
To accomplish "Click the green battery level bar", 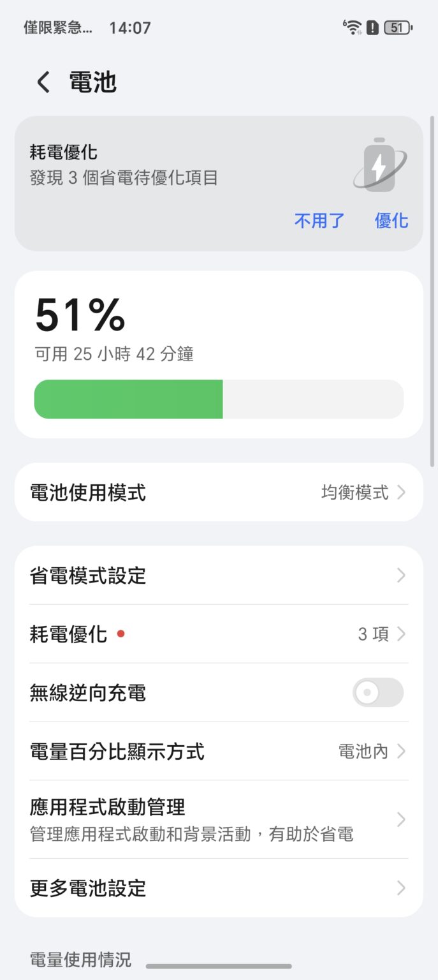I will (129, 399).
